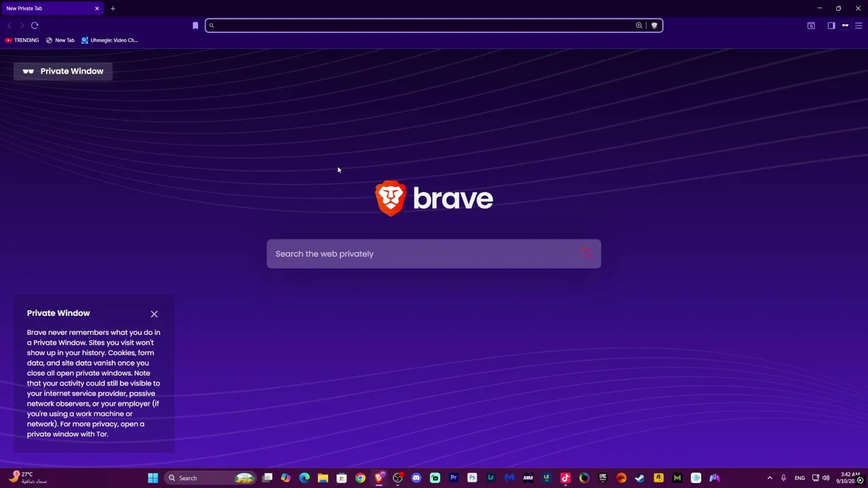
Task: Open the New Tab bookmark
Action: point(60,40)
